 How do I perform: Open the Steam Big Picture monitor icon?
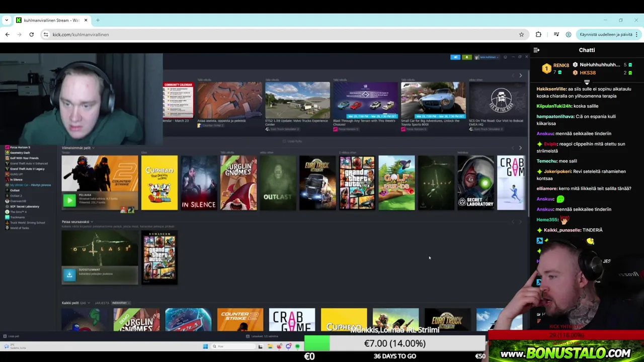(x=505, y=57)
